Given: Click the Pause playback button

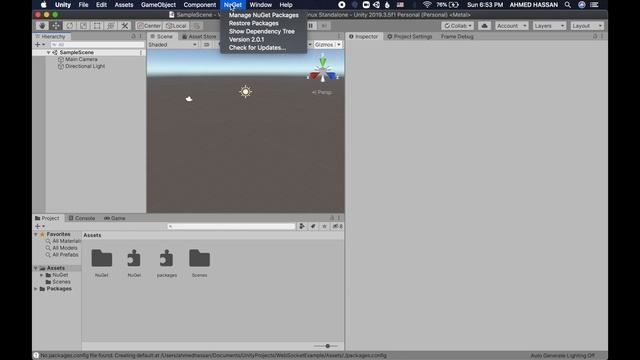Looking at the screenshot, I should [311, 26].
